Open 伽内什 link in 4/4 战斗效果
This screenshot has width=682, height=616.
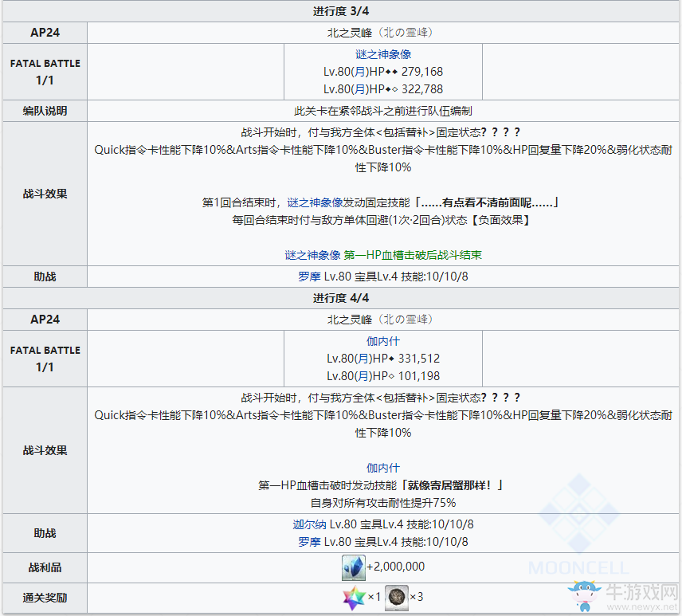coord(383,468)
